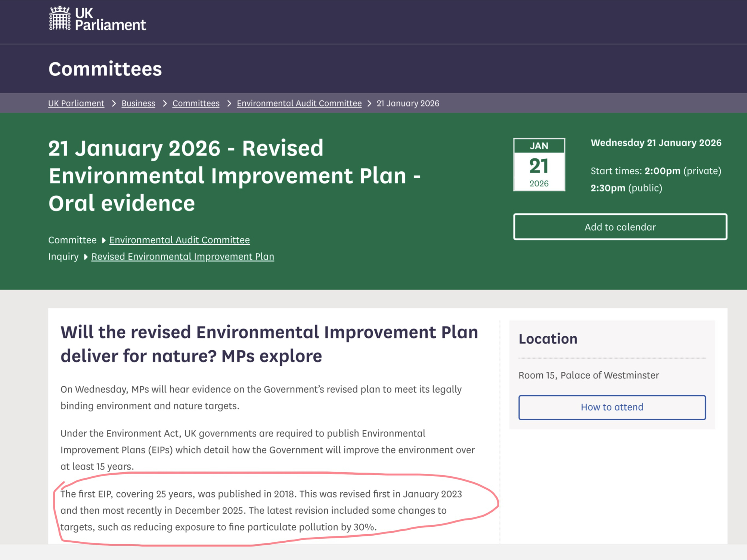Click the triangle arrow beside Inquiry label

pos(86,257)
